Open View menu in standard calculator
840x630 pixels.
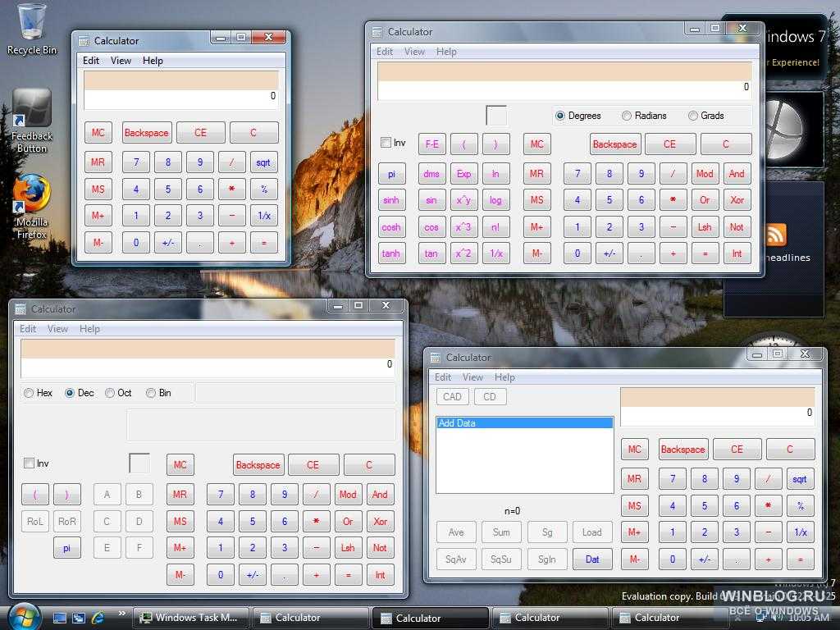pyautogui.click(x=121, y=61)
